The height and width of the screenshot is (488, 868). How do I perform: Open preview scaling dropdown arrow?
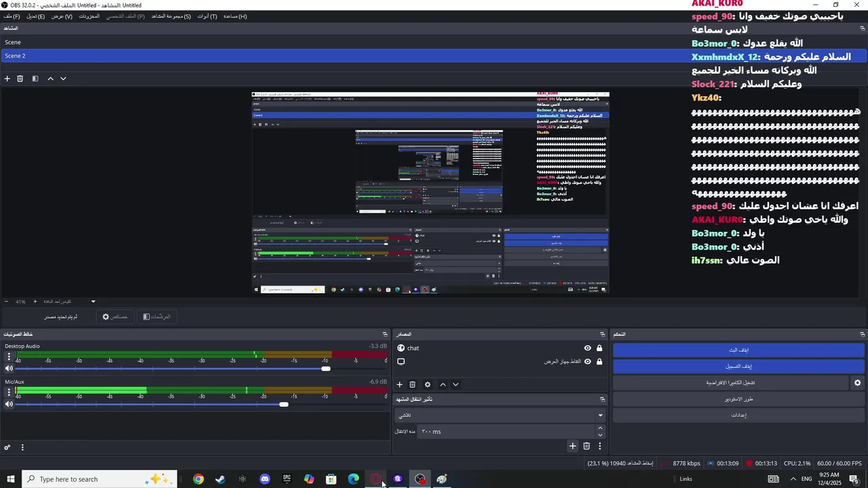(x=93, y=302)
